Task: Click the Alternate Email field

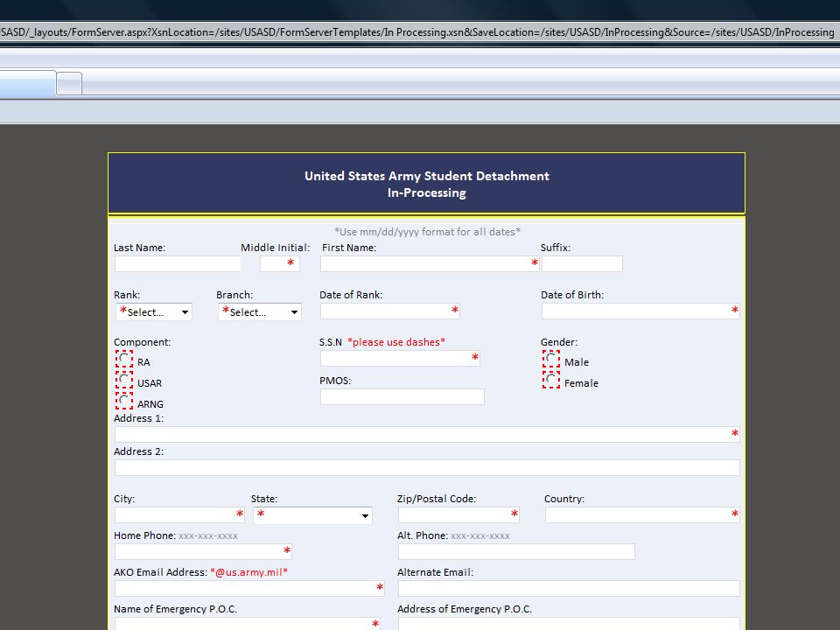Action: pyautogui.click(x=569, y=588)
